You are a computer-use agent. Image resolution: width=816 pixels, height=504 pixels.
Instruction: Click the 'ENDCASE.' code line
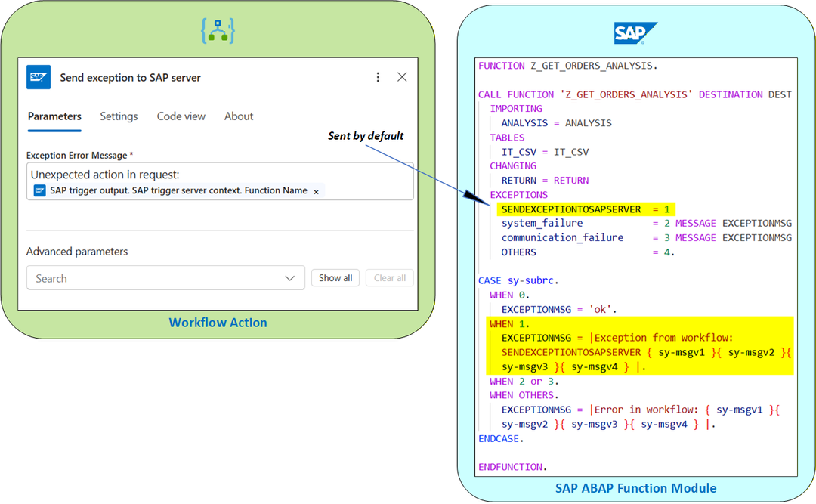(501, 439)
